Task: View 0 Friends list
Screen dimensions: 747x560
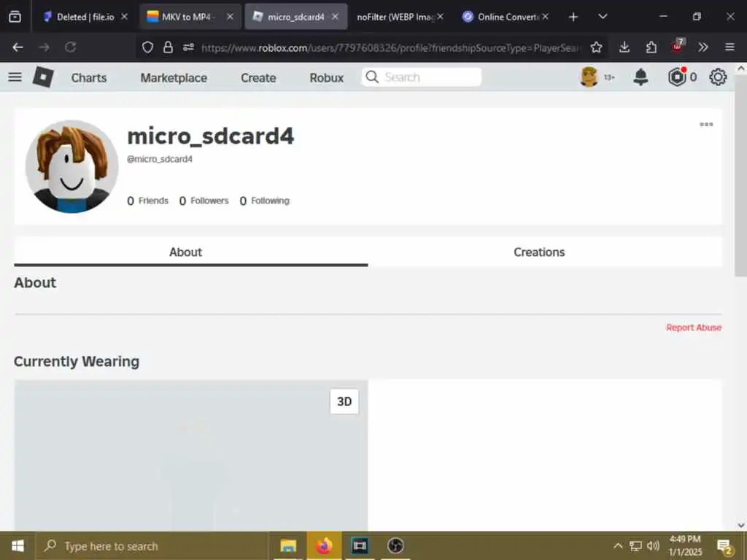Action: click(147, 201)
